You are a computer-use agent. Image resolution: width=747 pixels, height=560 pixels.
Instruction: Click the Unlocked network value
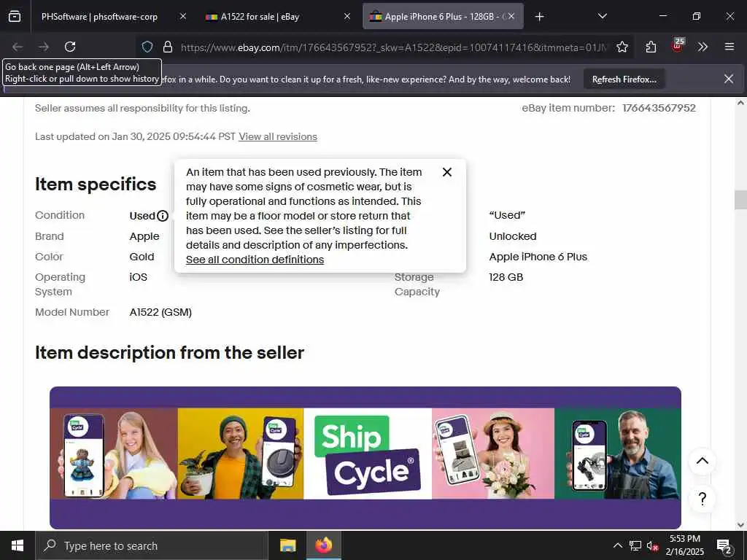pos(513,236)
